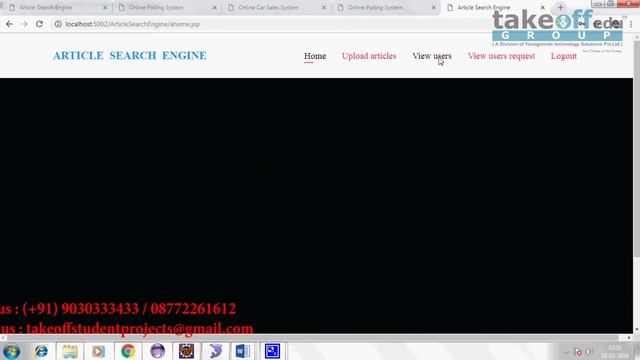The width and height of the screenshot is (640, 360).
Task: Switch to first Online Polling System tab
Action: tap(156, 7)
